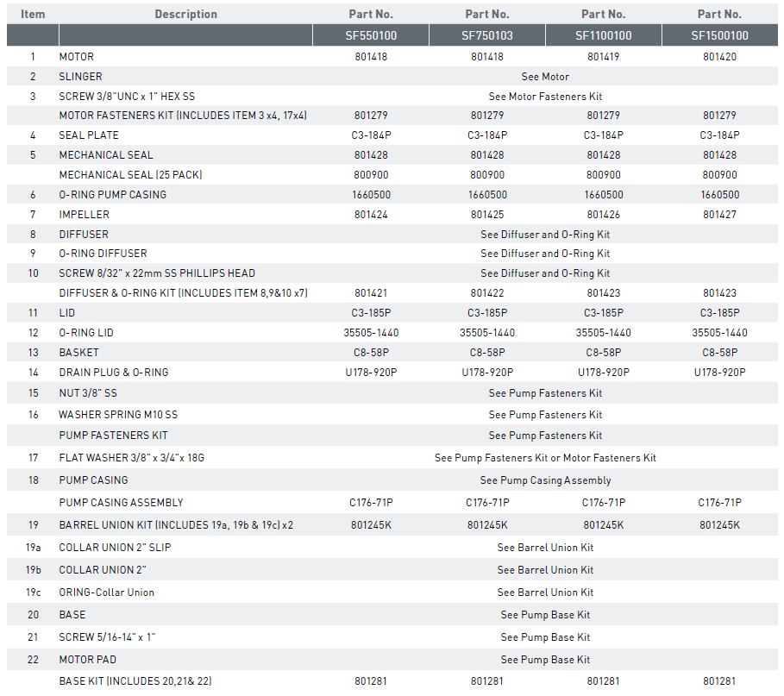Select the SF750103 model column header
Viewport: 784px width, 696px height.
pos(487,35)
